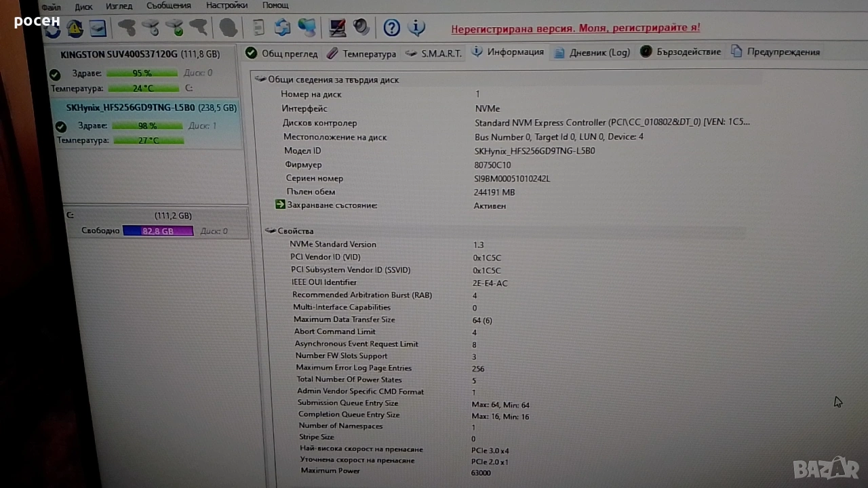Click the 82.8 GB free space bar

[x=158, y=231]
